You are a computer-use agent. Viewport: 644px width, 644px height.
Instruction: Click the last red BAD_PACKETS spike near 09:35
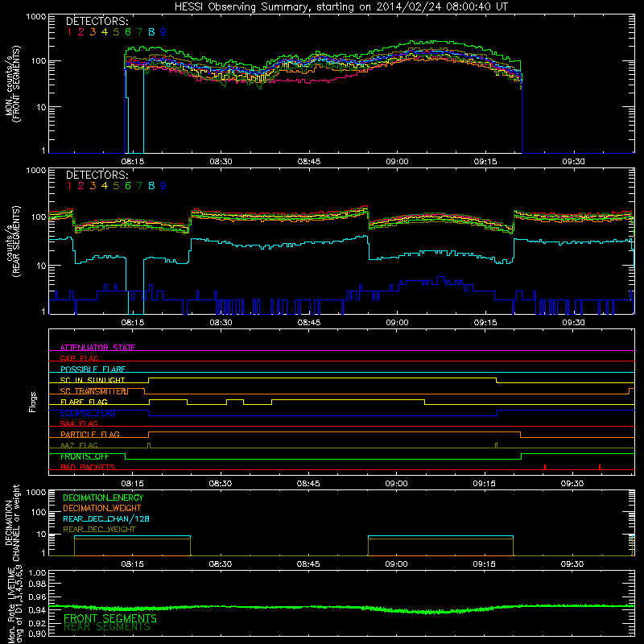pyautogui.click(x=600, y=467)
